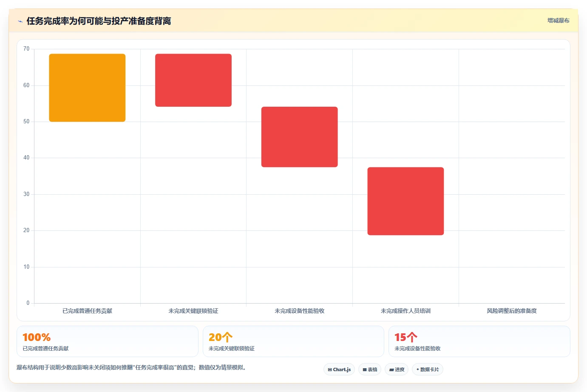Click the 表格 tag pill

(370, 369)
